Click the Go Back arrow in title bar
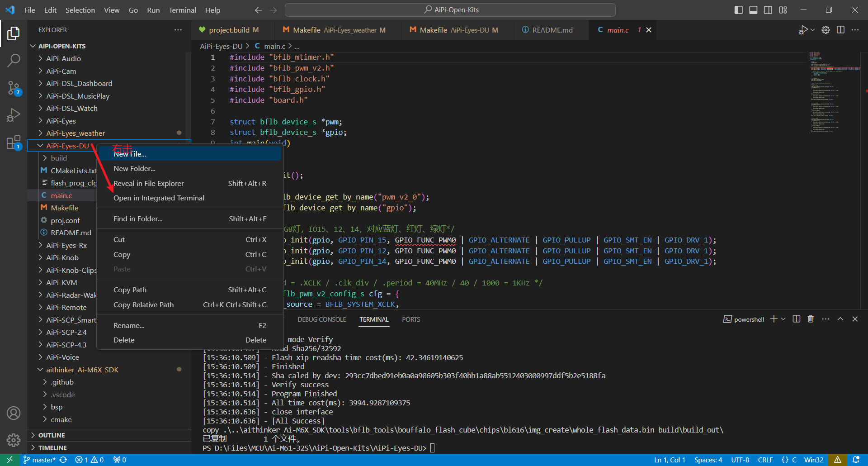The height and width of the screenshot is (466, 868). tap(258, 10)
